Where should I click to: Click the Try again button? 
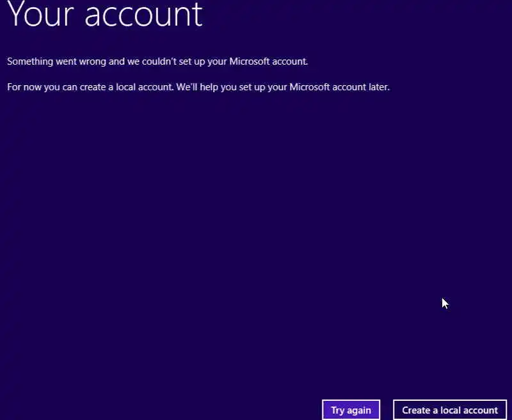coord(351,410)
